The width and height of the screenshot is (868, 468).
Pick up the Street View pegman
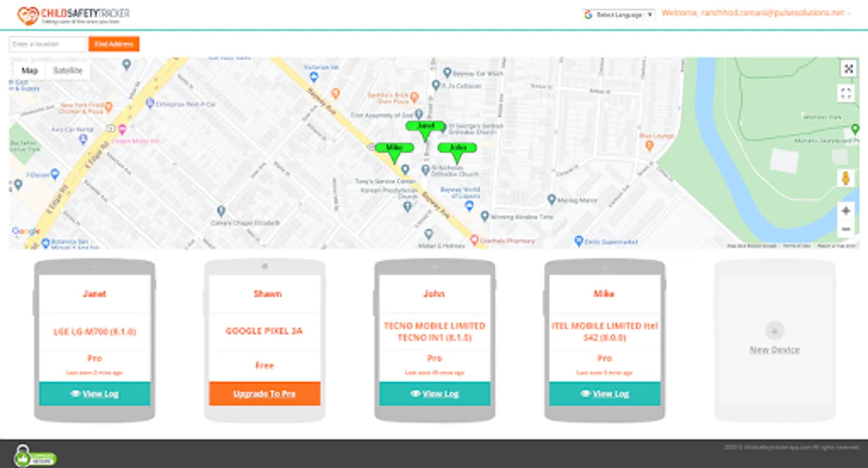846,178
